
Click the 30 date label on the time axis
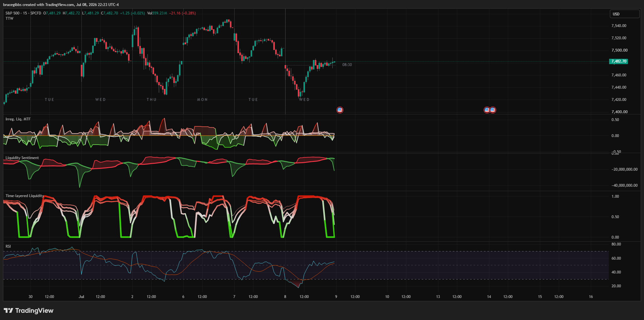(x=31, y=297)
